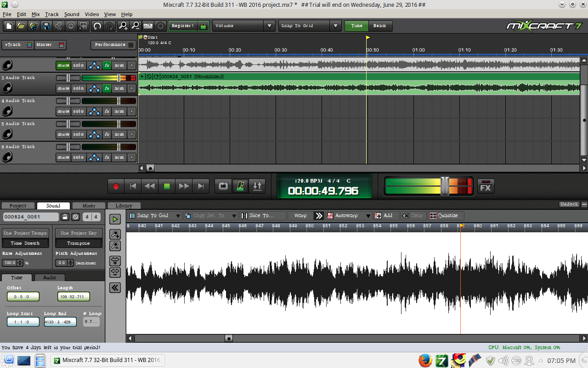Click the Master button

50,45
